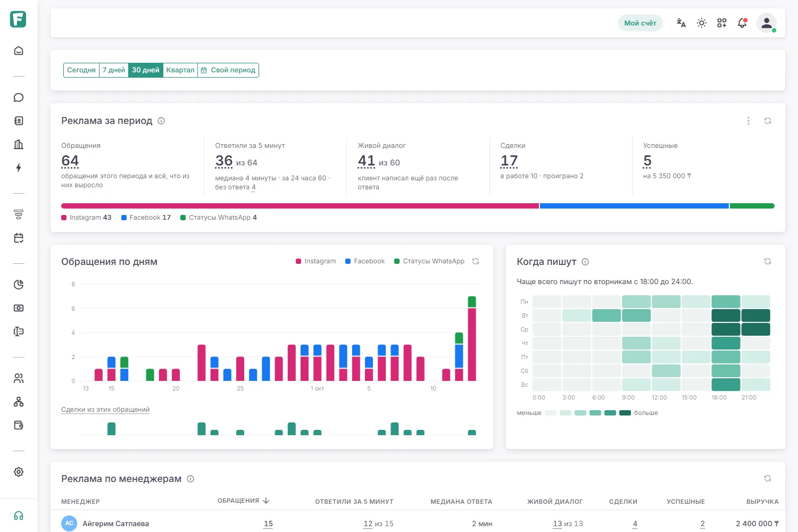Viewport: 798px width, 532px height.
Task: Open the contacts book sidebar icon
Action: 19,121
